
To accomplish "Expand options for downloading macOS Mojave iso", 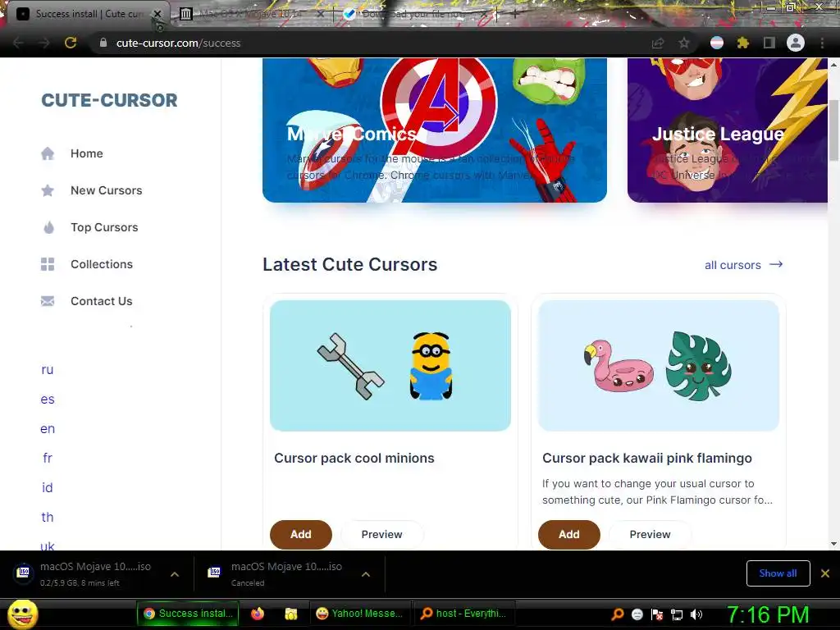I will pyautogui.click(x=175, y=574).
